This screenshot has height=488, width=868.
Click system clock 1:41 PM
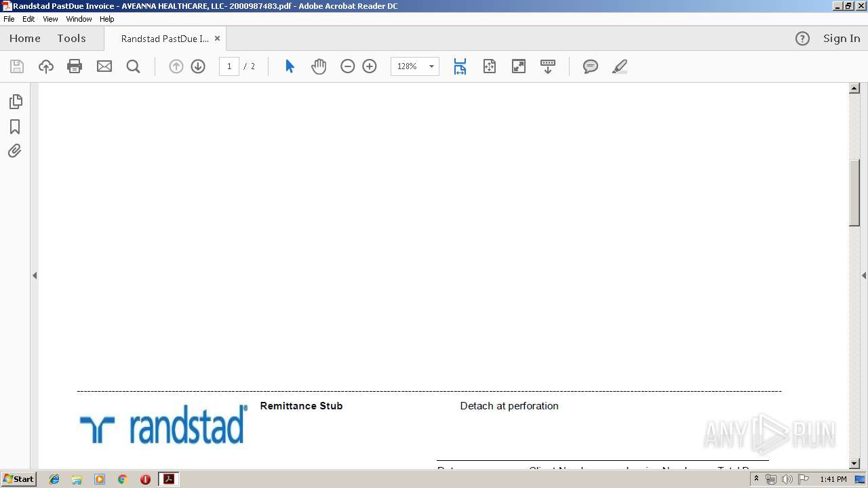click(833, 479)
